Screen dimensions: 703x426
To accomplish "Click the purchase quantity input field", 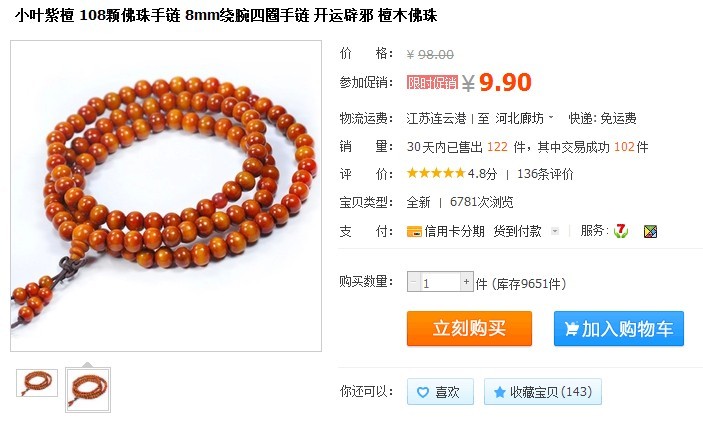I will [440, 282].
